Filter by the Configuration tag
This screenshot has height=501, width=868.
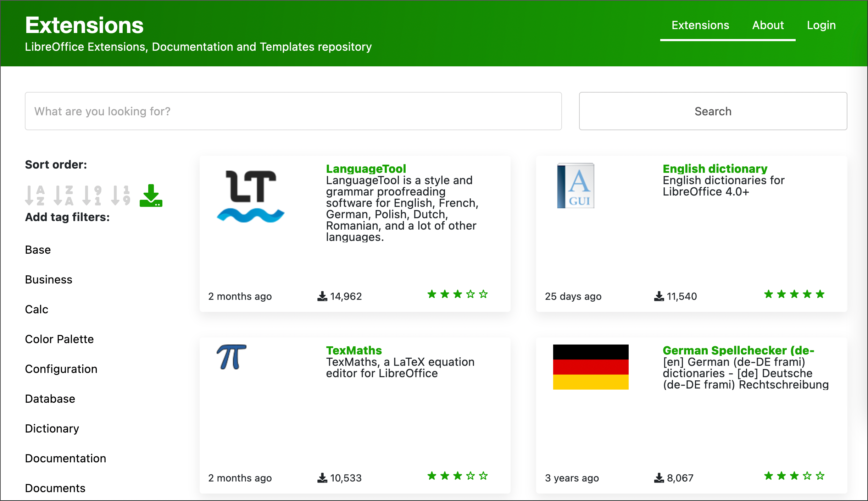point(61,369)
